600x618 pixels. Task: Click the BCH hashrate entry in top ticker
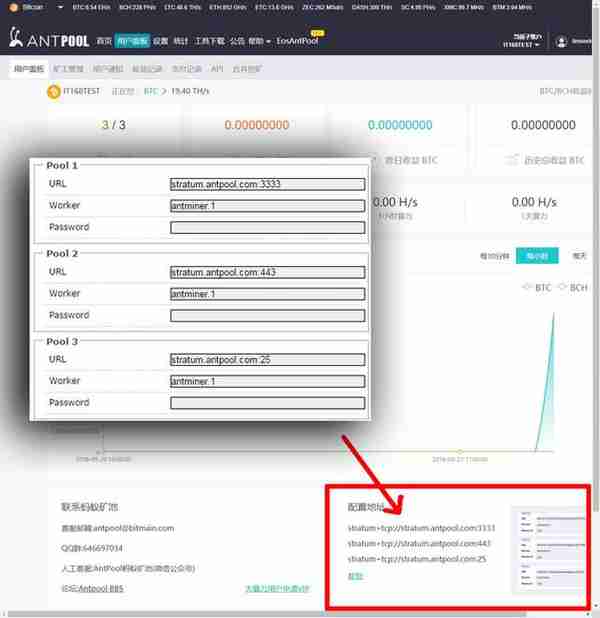[x=137, y=7]
